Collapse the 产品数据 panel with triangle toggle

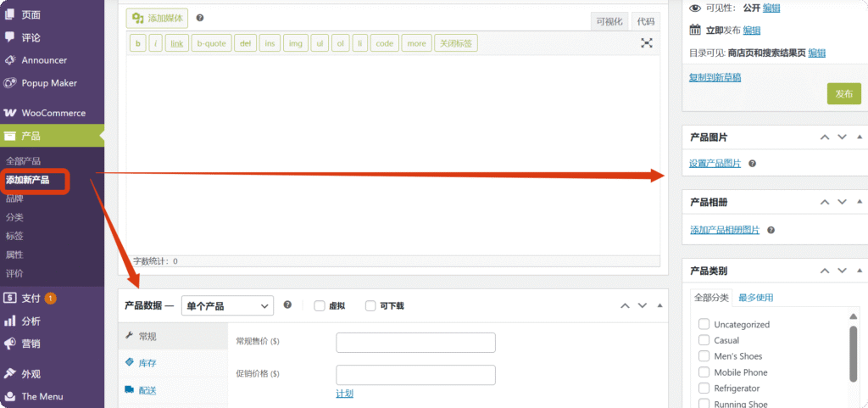tap(660, 305)
